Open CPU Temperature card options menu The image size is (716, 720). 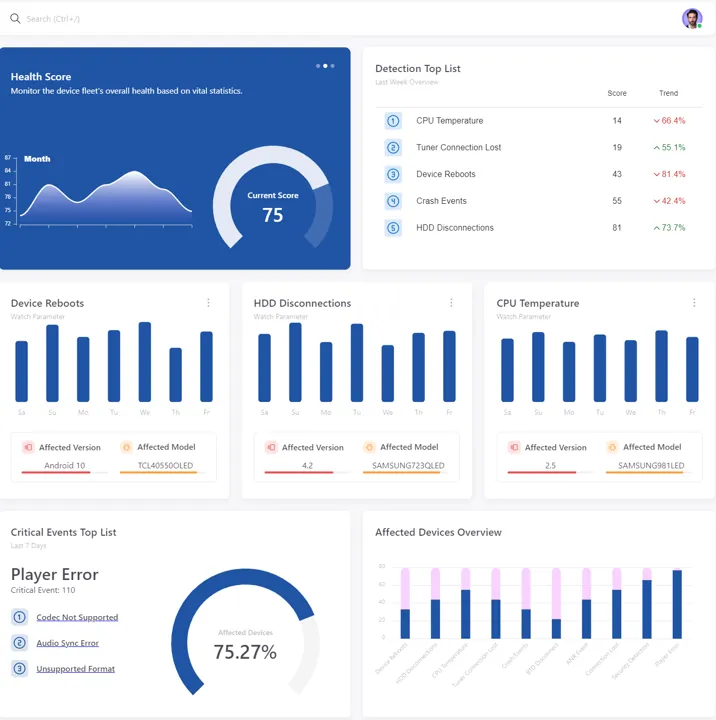[x=694, y=303]
